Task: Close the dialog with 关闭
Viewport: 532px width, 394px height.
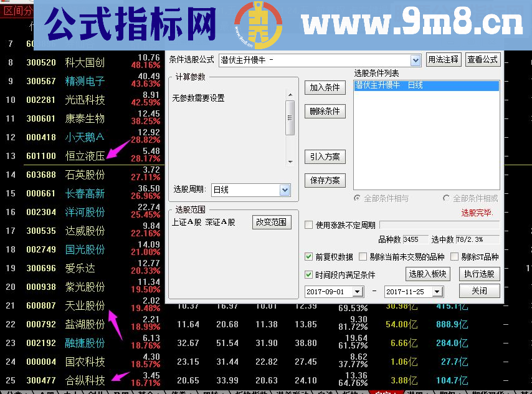Action: [480, 291]
